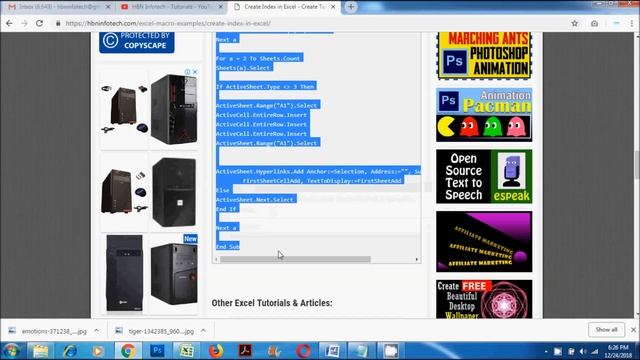Show hidden system tray icons
The image size is (640, 360).
click(546, 351)
